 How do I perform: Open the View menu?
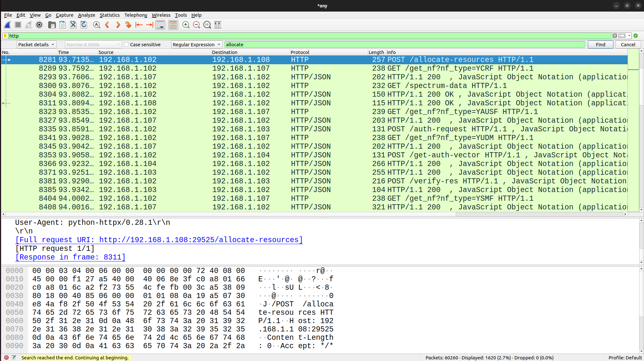tap(35, 15)
